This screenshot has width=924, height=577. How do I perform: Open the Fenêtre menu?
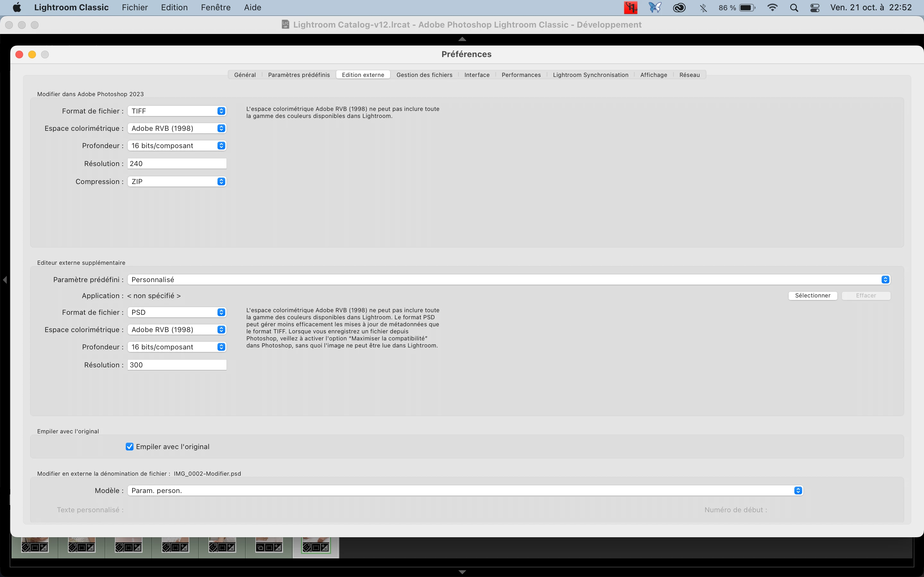point(215,8)
